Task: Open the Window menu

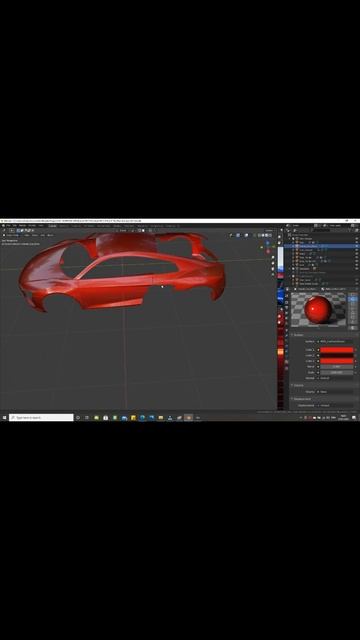Action: click(32, 225)
